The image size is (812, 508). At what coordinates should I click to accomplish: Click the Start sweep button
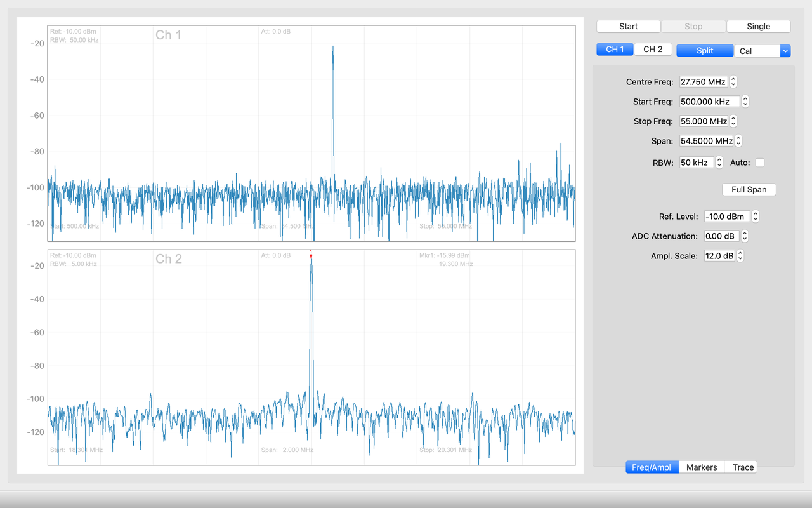(x=628, y=26)
